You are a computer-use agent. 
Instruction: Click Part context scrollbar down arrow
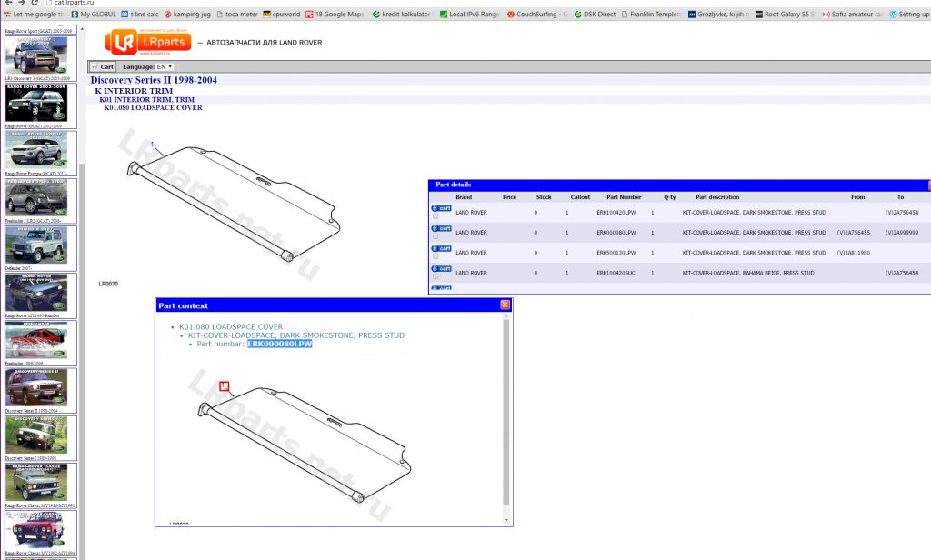click(506, 520)
